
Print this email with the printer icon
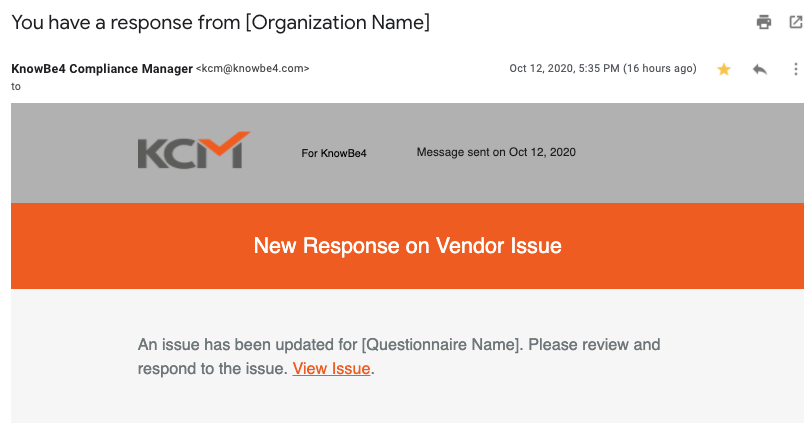pyautogui.click(x=764, y=22)
